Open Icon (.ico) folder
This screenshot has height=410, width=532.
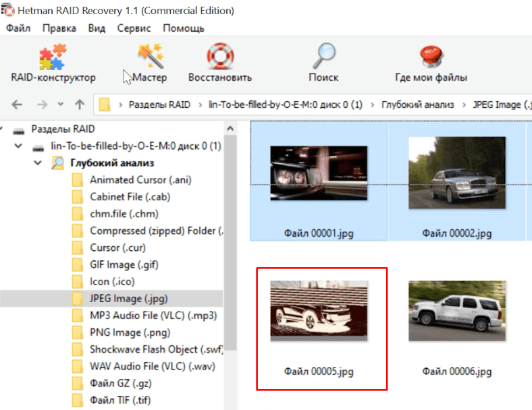pyautogui.click(x=112, y=282)
